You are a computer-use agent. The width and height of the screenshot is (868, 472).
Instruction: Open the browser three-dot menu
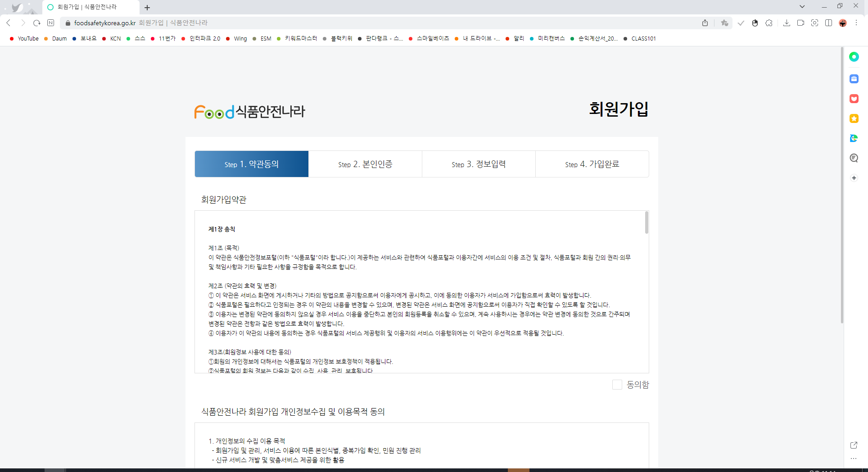(857, 23)
